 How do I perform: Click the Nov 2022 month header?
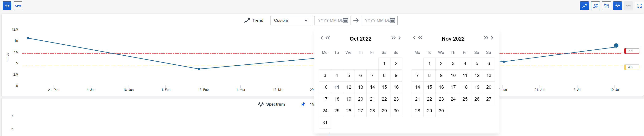453,39
